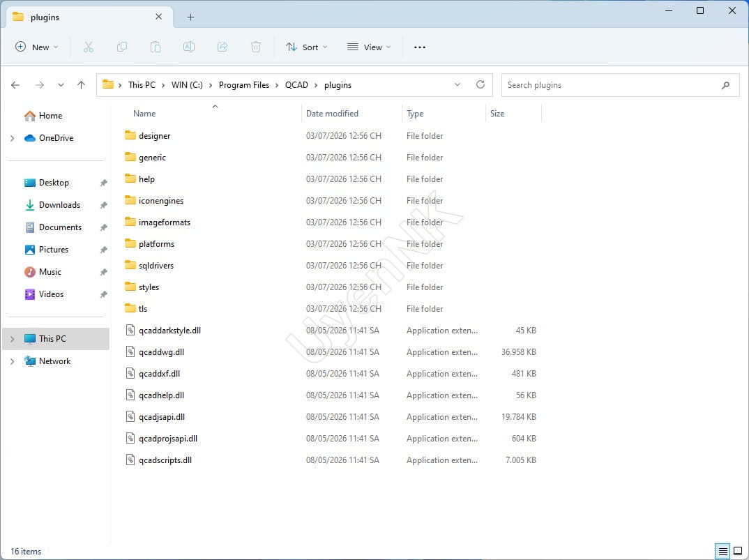The width and height of the screenshot is (749, 560).
Task: Go up one folder level
Action: (81, 85)
